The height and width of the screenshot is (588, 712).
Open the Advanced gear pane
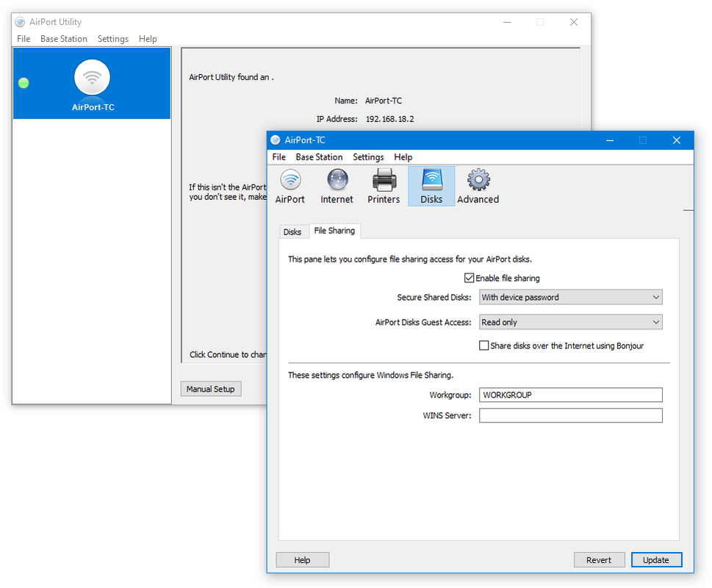point(478,186)
